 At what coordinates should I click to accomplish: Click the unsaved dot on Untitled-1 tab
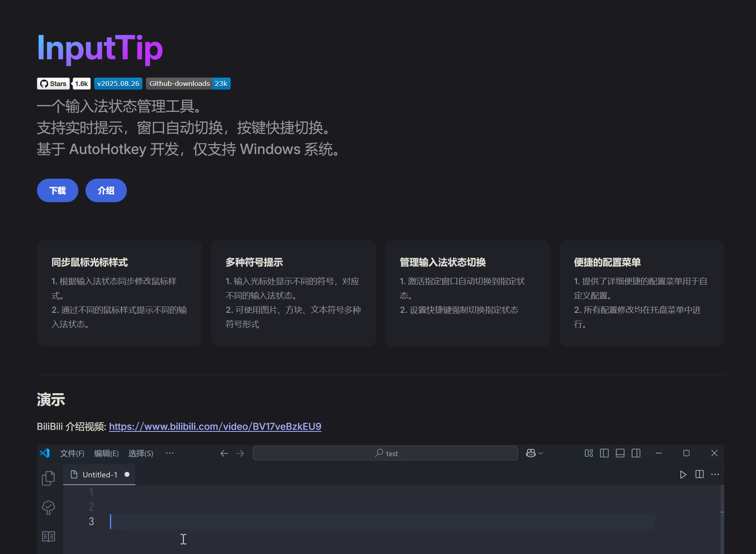127,474
